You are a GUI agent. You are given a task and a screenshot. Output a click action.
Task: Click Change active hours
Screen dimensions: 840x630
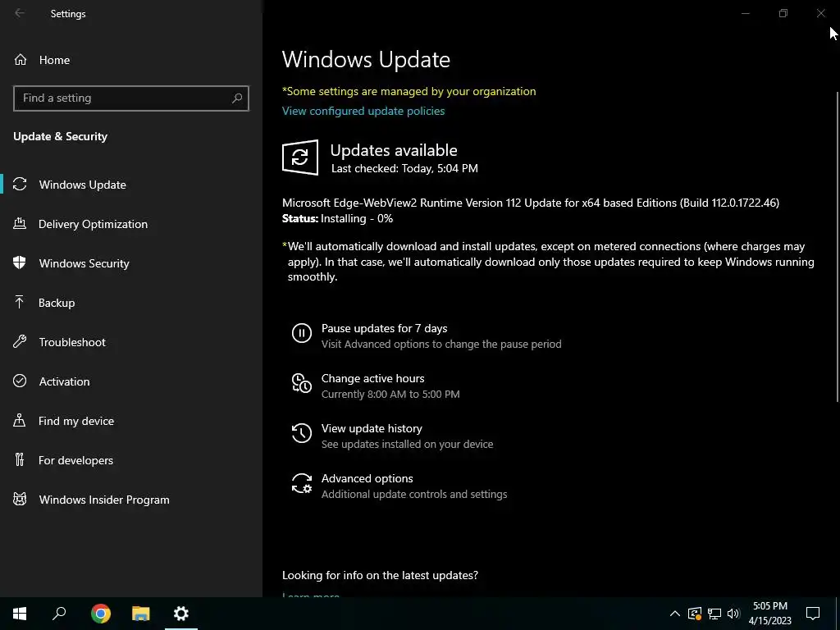click(373, 378)
